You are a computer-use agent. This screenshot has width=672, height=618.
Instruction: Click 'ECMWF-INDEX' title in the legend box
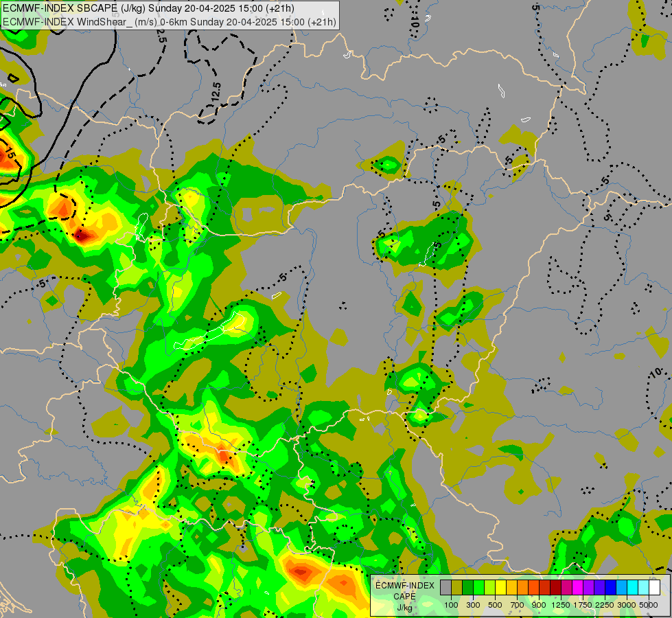[405, 586]
